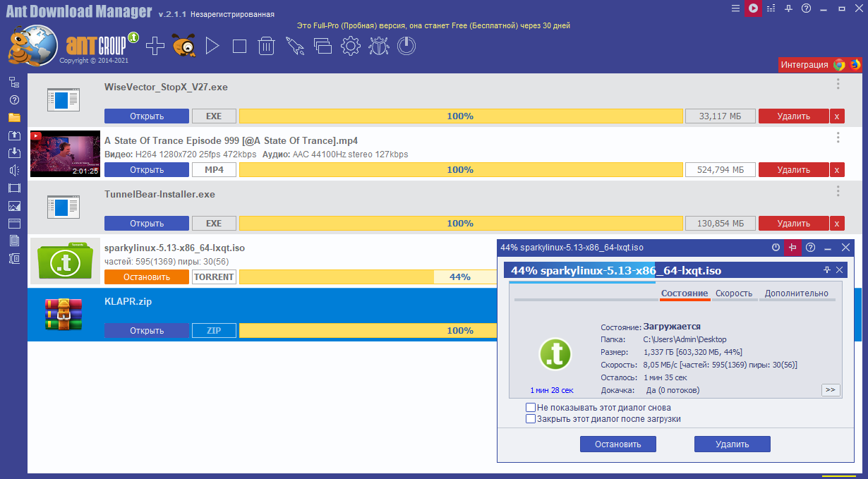The image size is (868, 479).
Task: Click A State Of Trance 100% progress bar
Action: (461, 170)
